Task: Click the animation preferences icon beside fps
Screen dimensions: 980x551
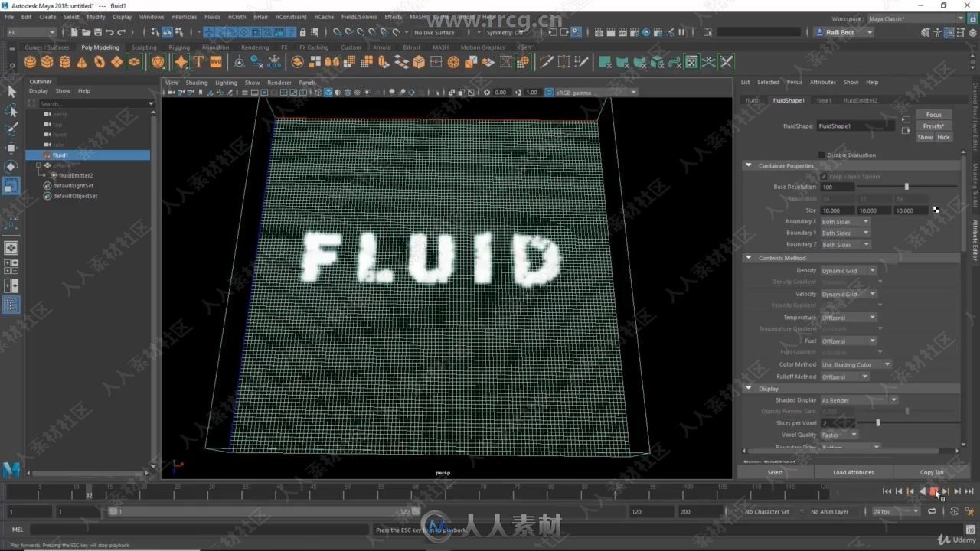Action: 969,511
